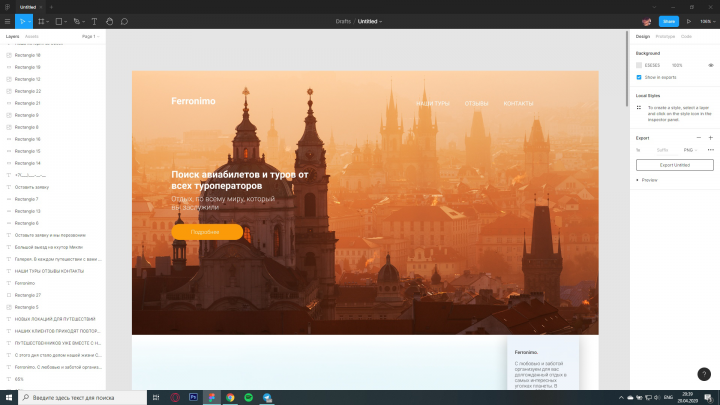Switch to the Layers tab
720x405 pixels.
[12, 36]
